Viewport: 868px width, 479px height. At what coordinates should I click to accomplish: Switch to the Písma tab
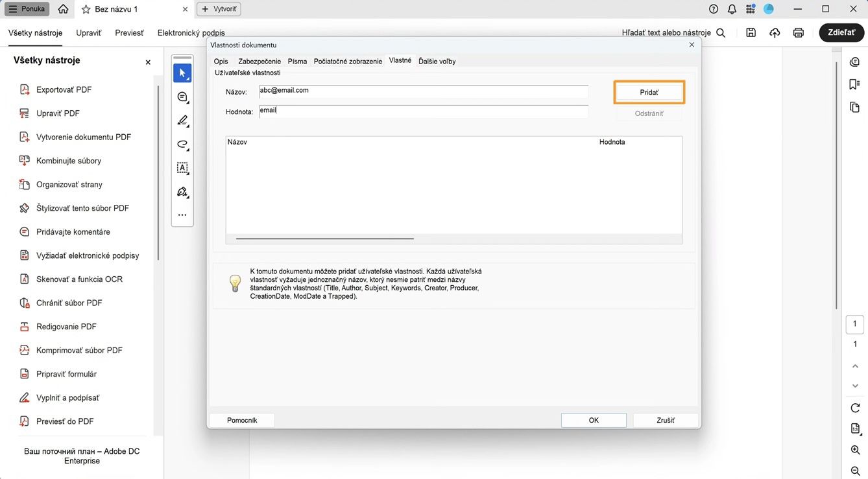[297, 62]
